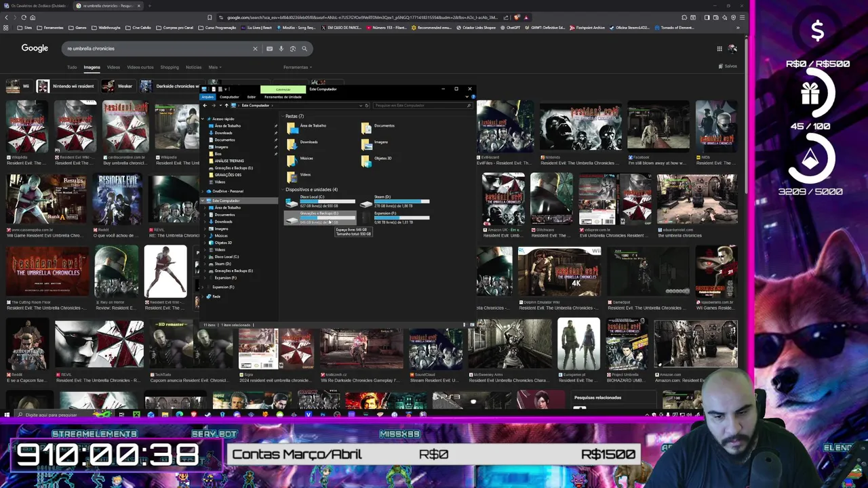The height and width of the screenshot is (488, 868).
Task: Click the browser address bar URL
Action: tap(361, 18)
